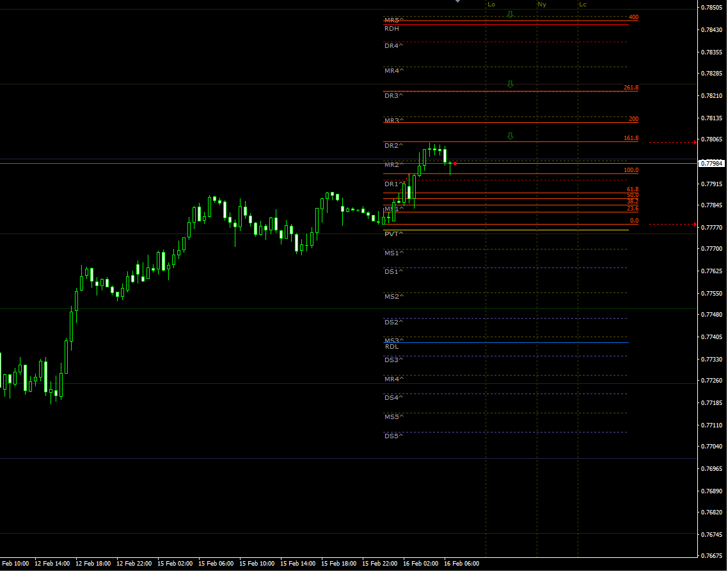Click the green down arrow above the 161.8 line
The width and height of the screenshot is (728, 572).
[510, 136]
